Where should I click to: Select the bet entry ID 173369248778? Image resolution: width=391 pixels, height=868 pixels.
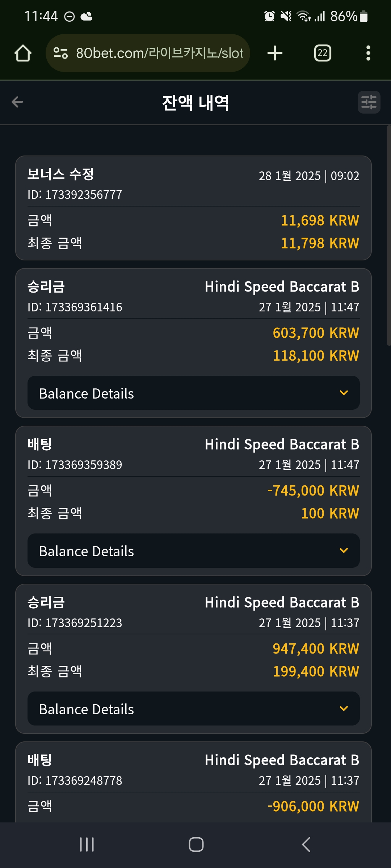[193, 782]
